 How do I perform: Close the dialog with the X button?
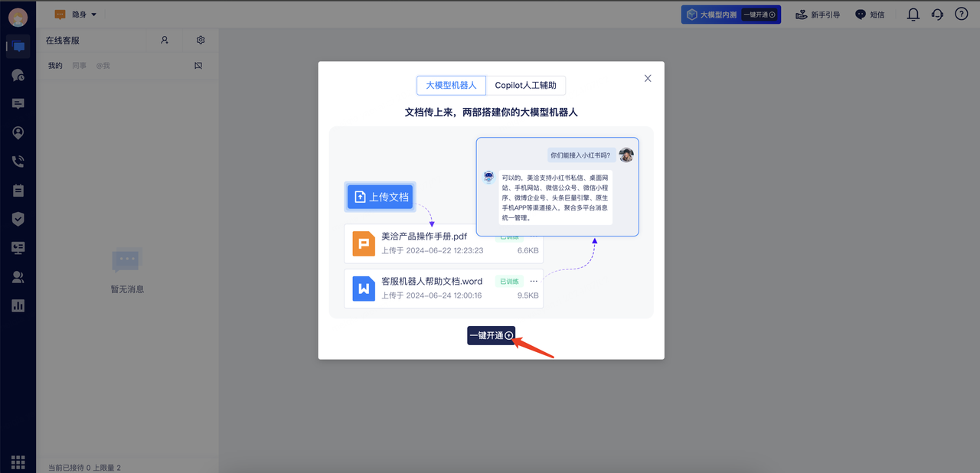[648, 78]
